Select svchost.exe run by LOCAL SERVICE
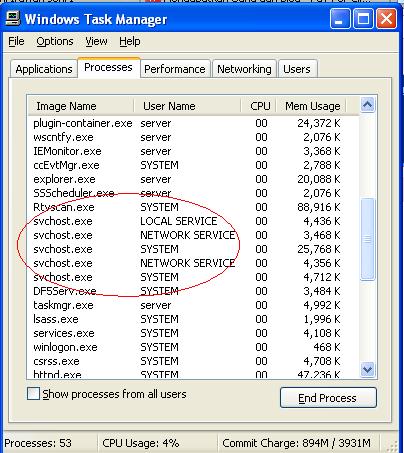 [x=187, y=221]
